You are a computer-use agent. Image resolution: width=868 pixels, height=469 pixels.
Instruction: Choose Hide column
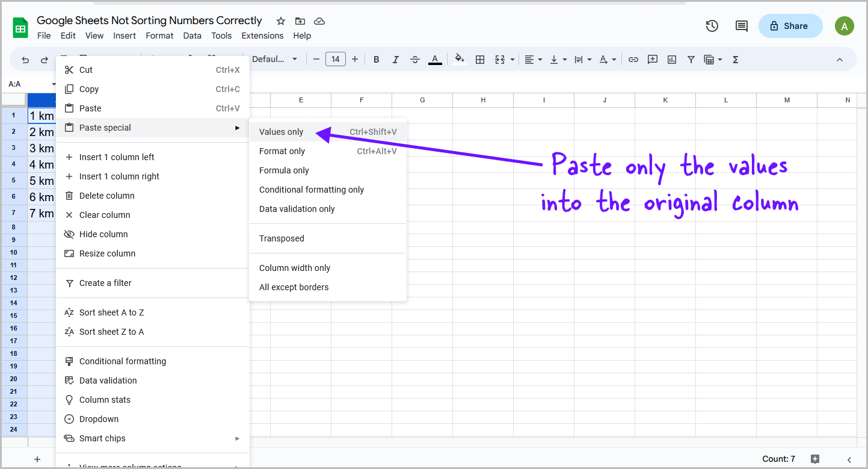[x=152, y=234]
